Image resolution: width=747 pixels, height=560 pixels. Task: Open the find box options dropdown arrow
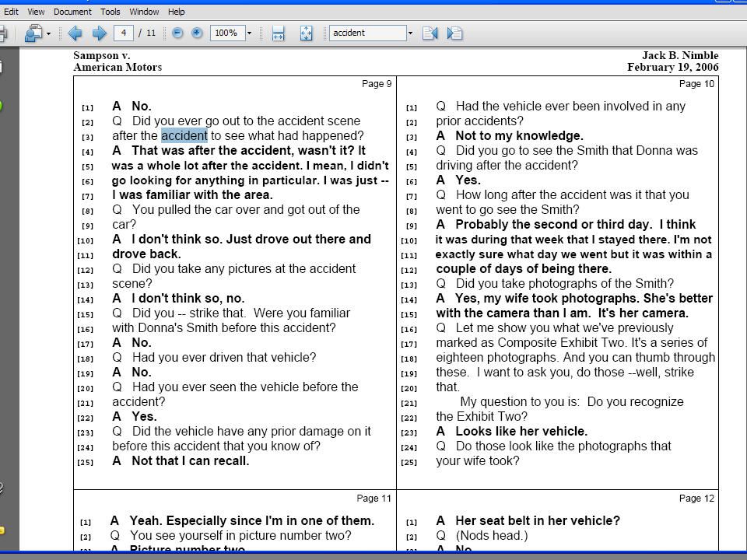click(410, 33)
